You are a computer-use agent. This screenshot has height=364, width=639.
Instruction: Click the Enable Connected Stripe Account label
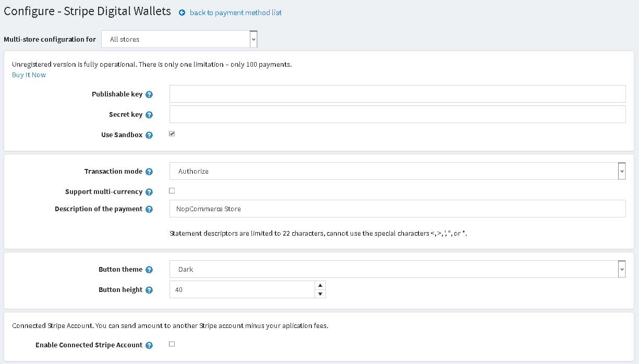pyautogui.click(x=89, y=345)
